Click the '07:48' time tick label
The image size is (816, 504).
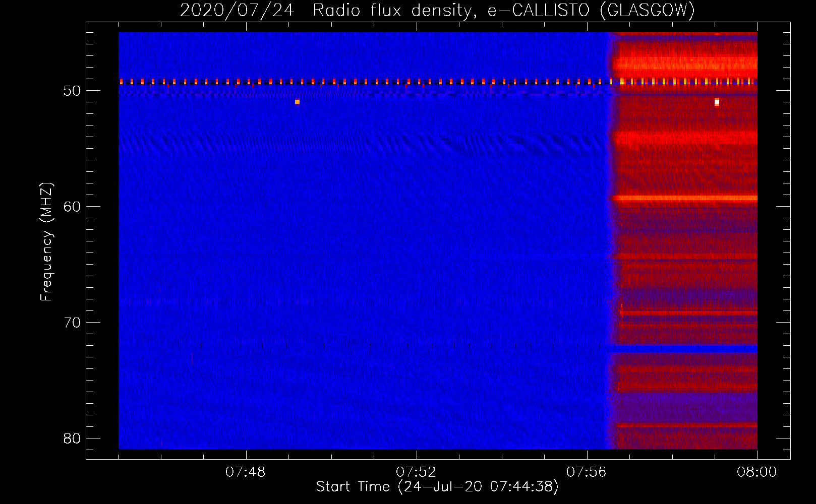pos(246,472)
